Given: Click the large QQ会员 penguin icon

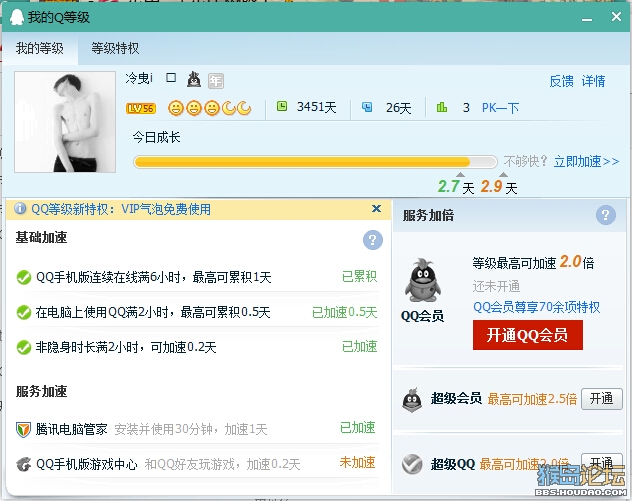Looking at the screenshot, I should tap(422, 281).
